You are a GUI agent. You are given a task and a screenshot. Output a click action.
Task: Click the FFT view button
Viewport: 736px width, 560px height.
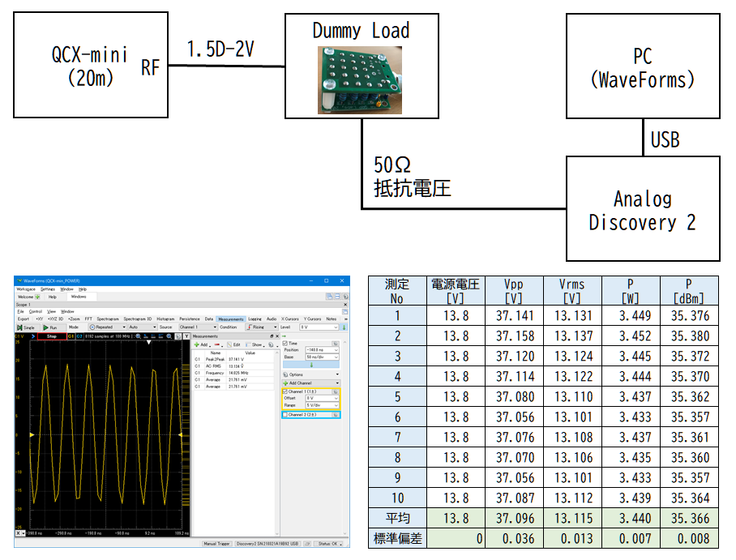88,318
